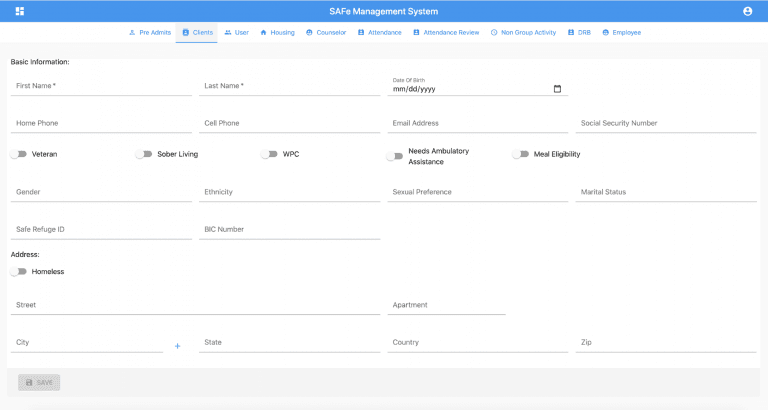Open the Pre Admits tab
Image resolution: width=768 pixels, height=410 pixels.
(x=150, y=33)
